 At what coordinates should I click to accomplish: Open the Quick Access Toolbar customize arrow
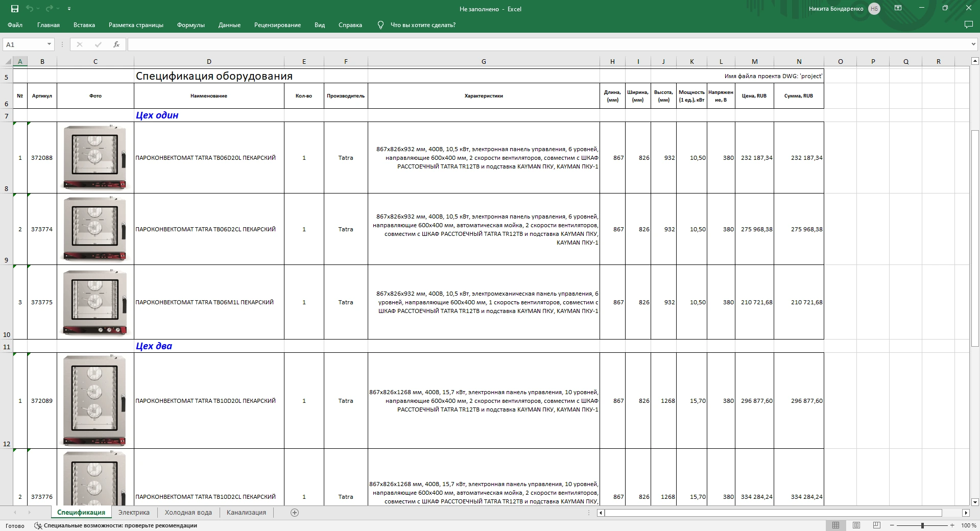click(69, 9)
